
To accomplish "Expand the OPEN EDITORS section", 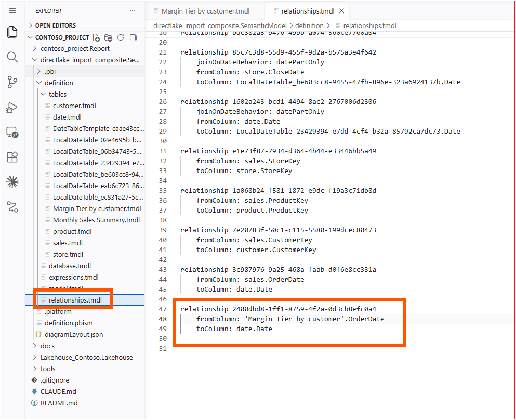I will (x=55, y=25).
